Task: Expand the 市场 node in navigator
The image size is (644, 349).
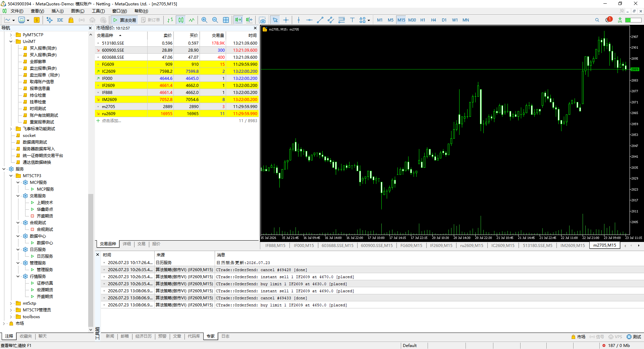Action: pos(4,323)
